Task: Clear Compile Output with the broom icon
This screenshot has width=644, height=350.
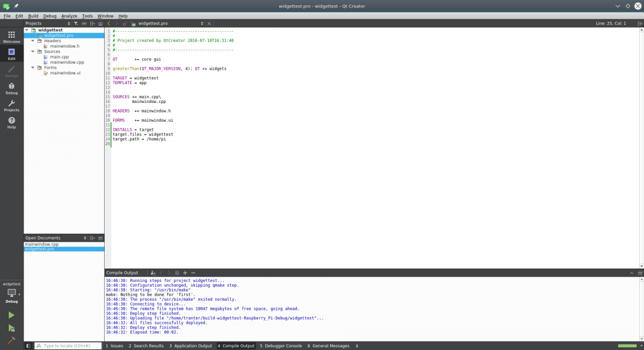Action: click(153, 273)
